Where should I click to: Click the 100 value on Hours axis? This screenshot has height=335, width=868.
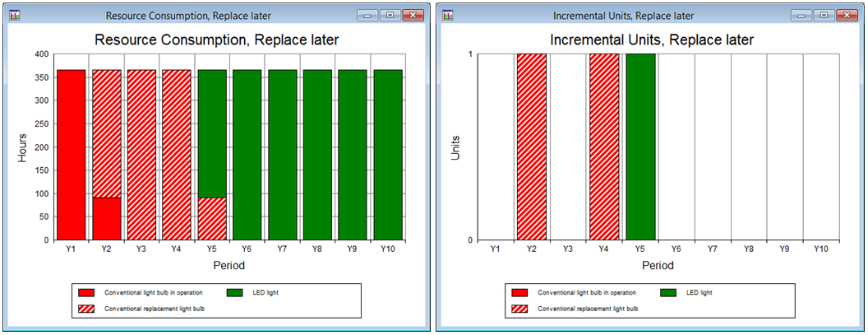[43, 193]
